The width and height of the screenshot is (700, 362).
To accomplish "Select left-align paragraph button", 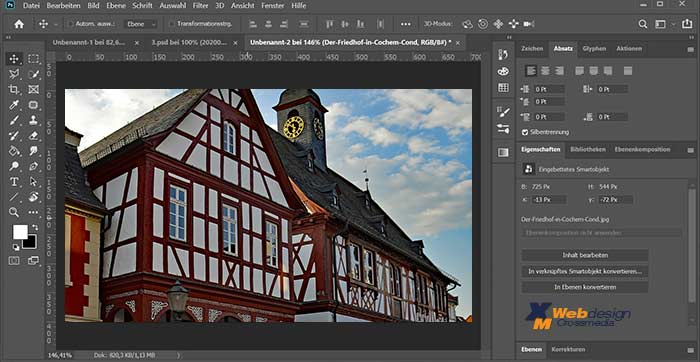I will click(x=531, y=71).
